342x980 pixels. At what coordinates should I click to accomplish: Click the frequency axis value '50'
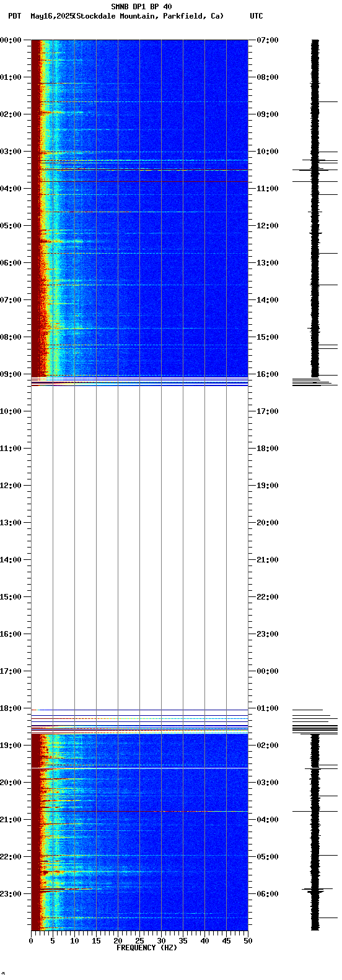[248, 942]
